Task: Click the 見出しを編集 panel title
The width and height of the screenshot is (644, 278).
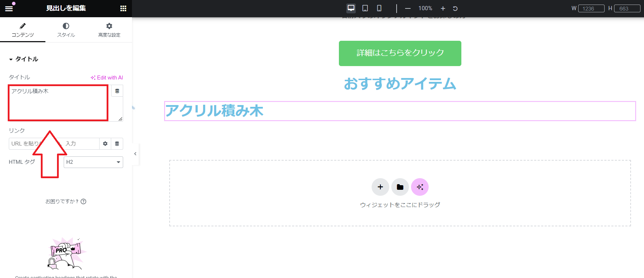Action: (66, 8)
